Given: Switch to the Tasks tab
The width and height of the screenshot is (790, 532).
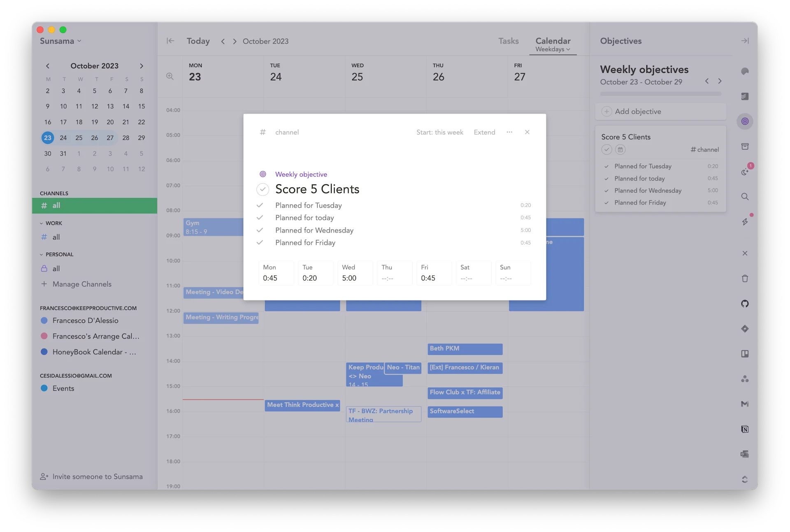Looking at the screenshot, I should 508,41.
